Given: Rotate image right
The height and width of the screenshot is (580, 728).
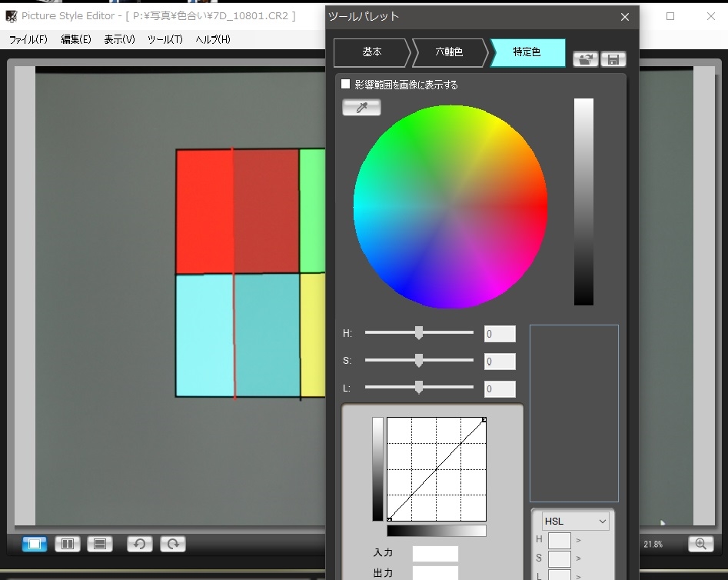Looking at the screenshot, I should 173,544.
